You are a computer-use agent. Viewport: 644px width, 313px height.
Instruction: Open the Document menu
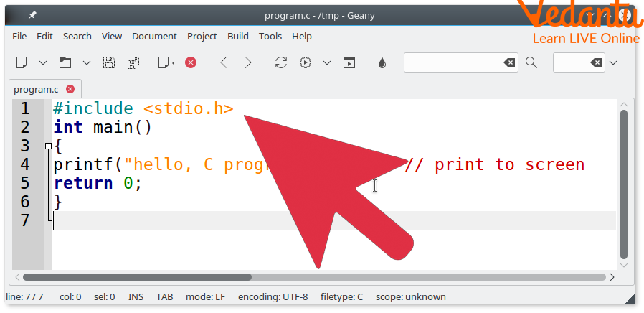pyautogui.click(x=154, y=36)
